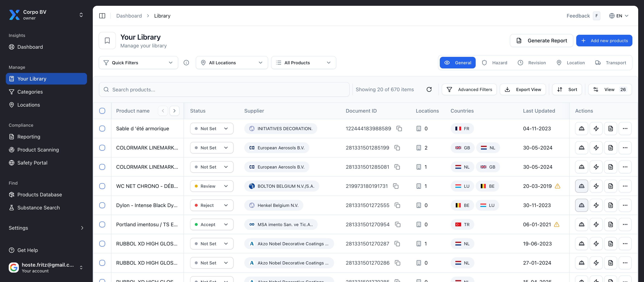The width and height of the screenshot is (644, 282).
Task: Click the ellipsis actions icon for Portland imentosu
Action: (x=625, y=224)
